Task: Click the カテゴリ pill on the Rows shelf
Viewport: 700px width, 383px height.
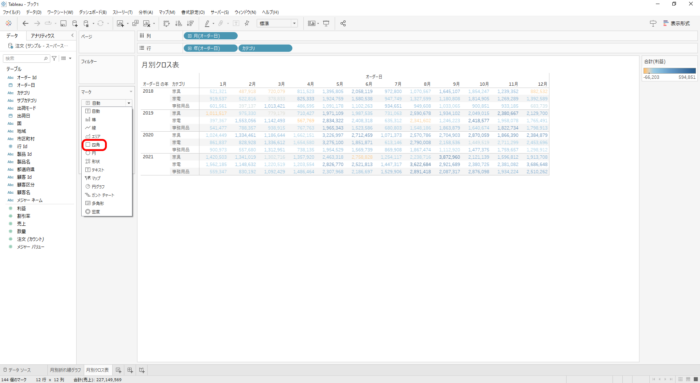Action: pyautogui.click(x=266, y=48)
